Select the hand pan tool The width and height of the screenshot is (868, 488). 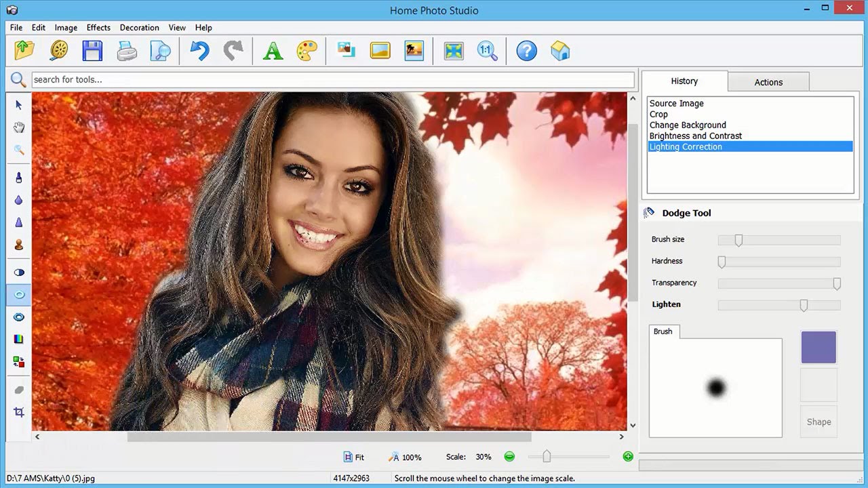[x=19, y=127]
